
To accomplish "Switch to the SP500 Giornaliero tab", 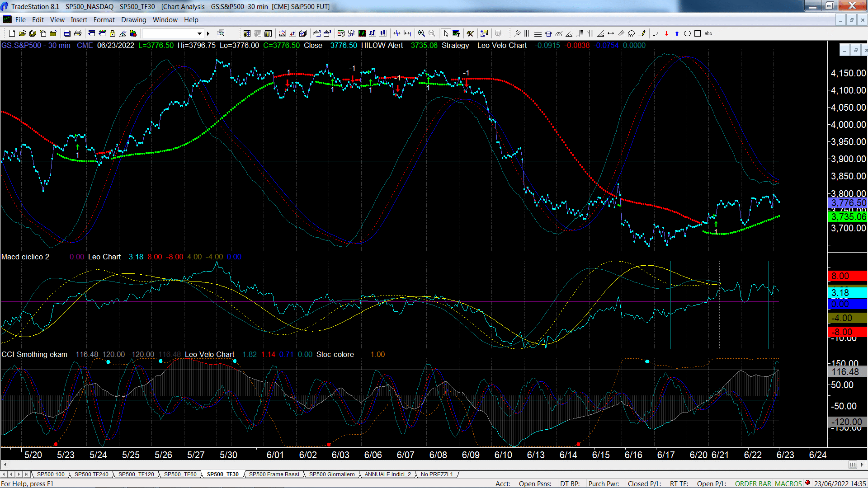I will pyautogui.click(x=332, y=474).
